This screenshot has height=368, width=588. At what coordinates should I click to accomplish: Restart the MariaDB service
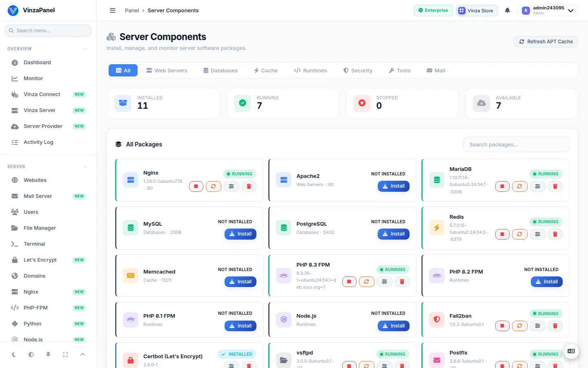[x=520, y=186]
